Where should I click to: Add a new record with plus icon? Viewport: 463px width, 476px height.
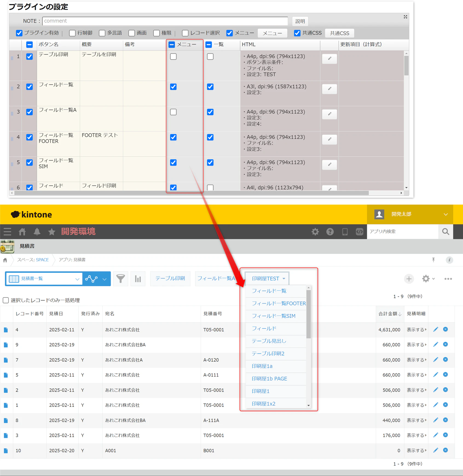click(409, 279)
